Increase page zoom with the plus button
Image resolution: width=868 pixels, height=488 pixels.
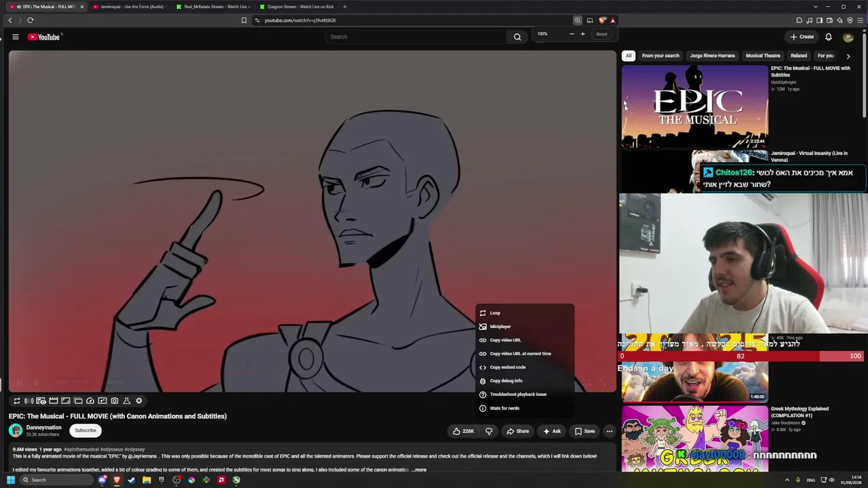(583, 34)
